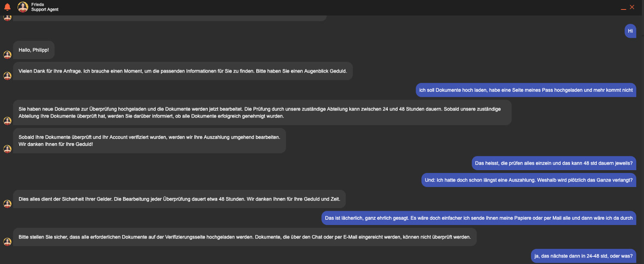Click agent avatar beside "Bitte stellen Sie sicher" message
Image resolution: width=644 pixels, height=264 pixels.
click(x=7, y=242)
